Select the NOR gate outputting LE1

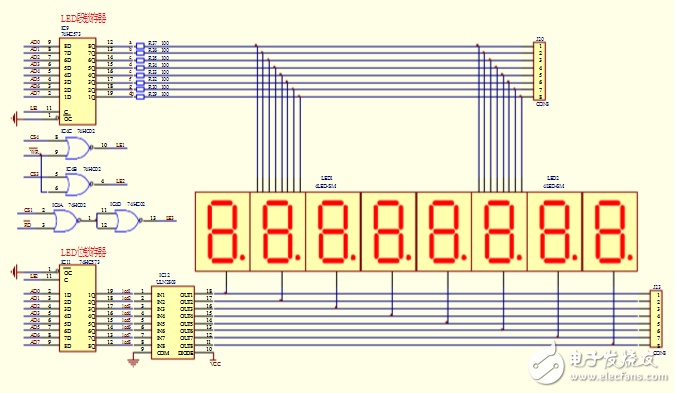pyautogui.click(x=78, y=148)
